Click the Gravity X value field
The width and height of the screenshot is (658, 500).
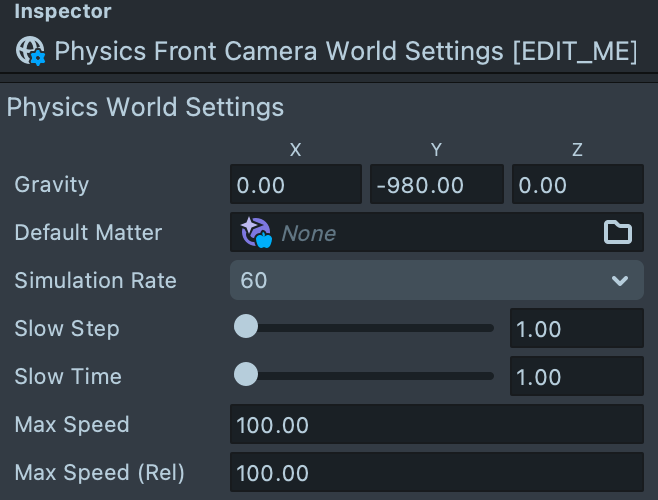point(295,185)
